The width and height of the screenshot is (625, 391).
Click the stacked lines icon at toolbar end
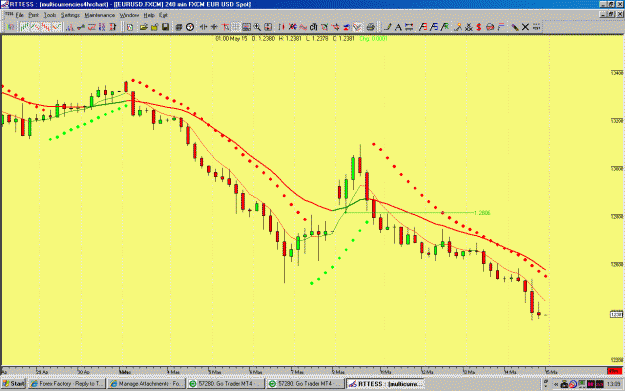pyautogui.click(x=537, y=27)
